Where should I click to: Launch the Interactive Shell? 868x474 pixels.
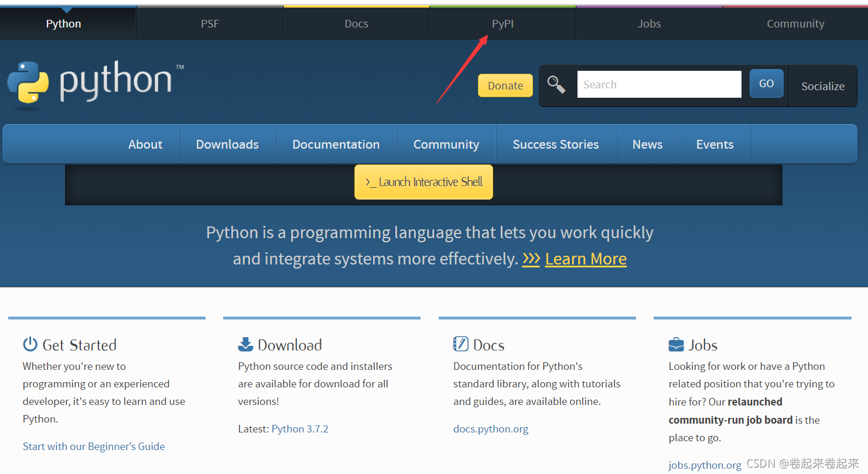click(423, 182)
